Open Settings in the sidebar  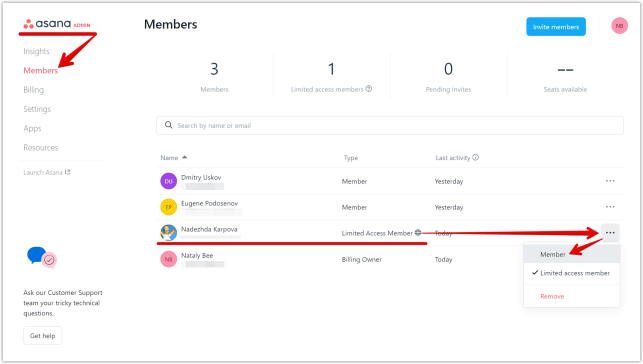point(37,109)
